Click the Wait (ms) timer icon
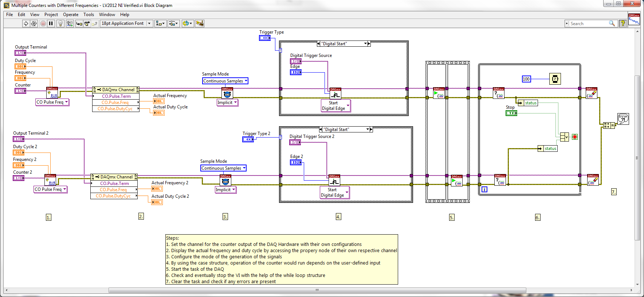 pos(555,79)
